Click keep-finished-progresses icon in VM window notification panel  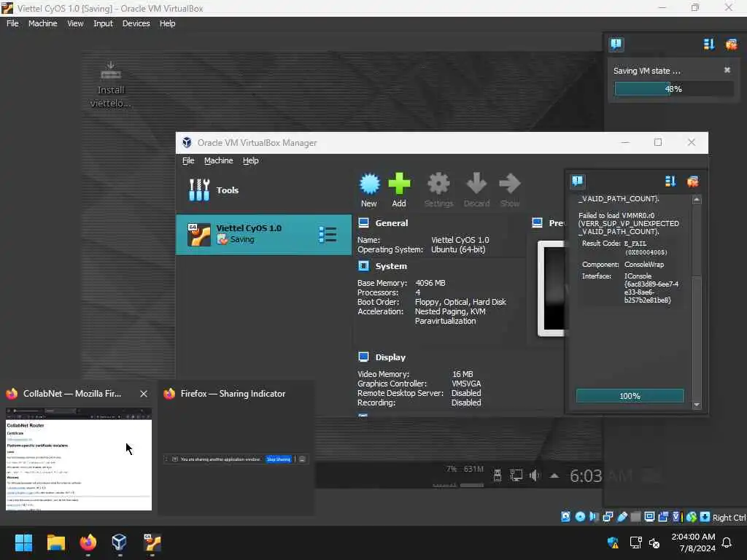click(x=709, y=44)
